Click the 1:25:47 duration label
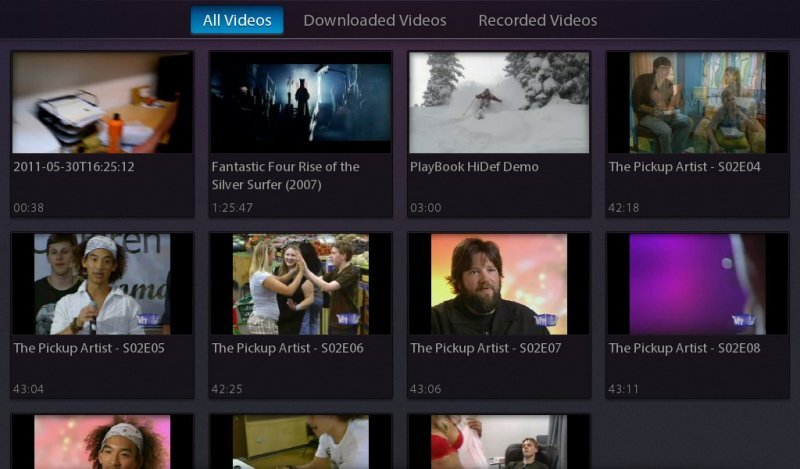800x469 pixels. point(232,208)
